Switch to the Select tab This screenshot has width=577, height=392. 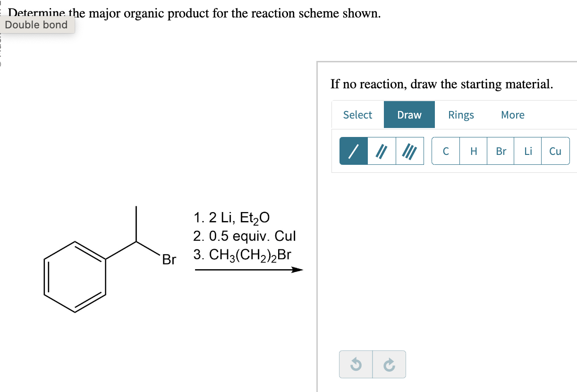pos(357,114)
